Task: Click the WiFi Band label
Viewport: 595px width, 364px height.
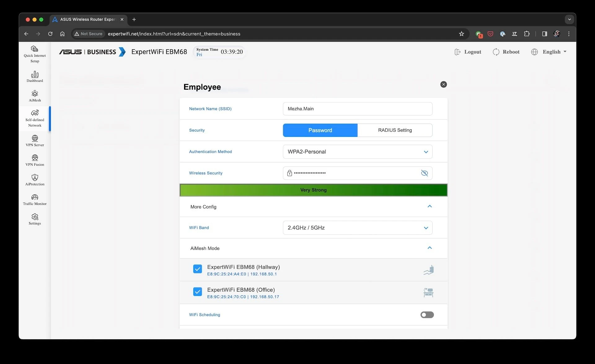Action: tap(199, 228)
